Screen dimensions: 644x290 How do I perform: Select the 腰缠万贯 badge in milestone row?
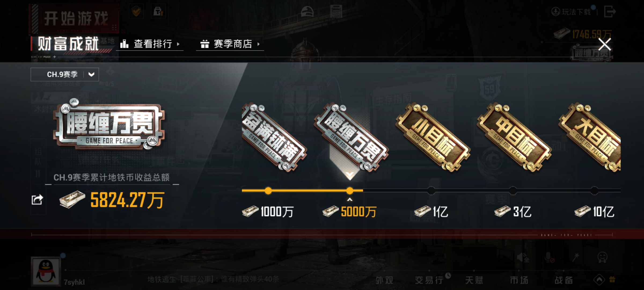[x=351, y=137]
